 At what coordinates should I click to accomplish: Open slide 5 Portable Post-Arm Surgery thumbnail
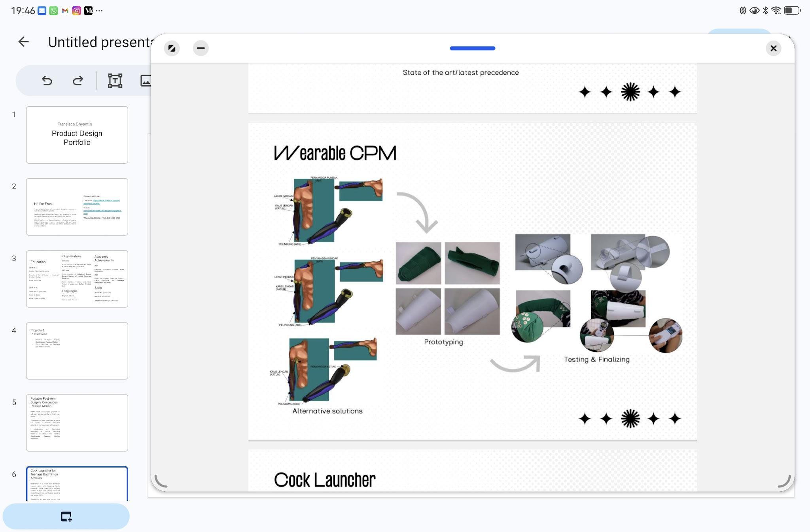pyautogui.click(x=77, y=423)
